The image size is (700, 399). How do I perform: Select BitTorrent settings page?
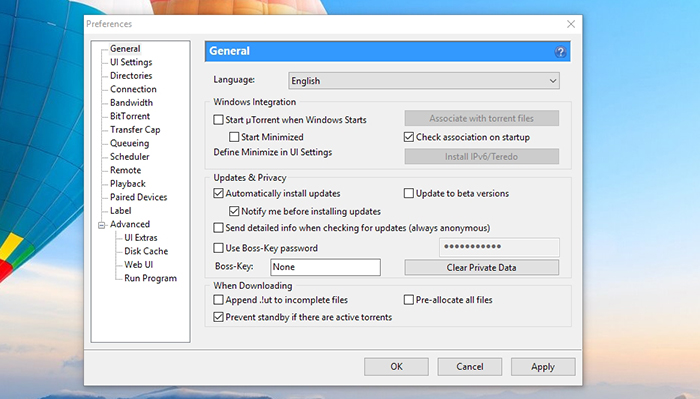point(130,116)
